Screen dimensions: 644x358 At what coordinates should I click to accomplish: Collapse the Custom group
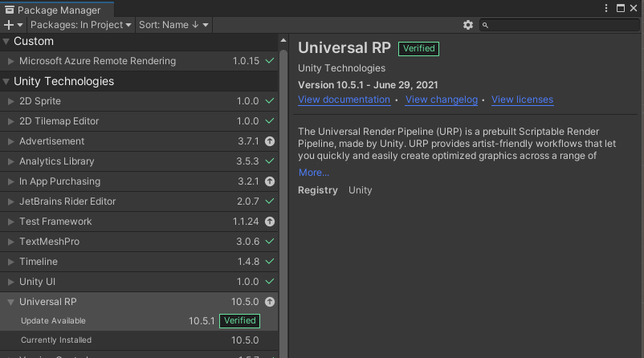(x=6, y=42)
